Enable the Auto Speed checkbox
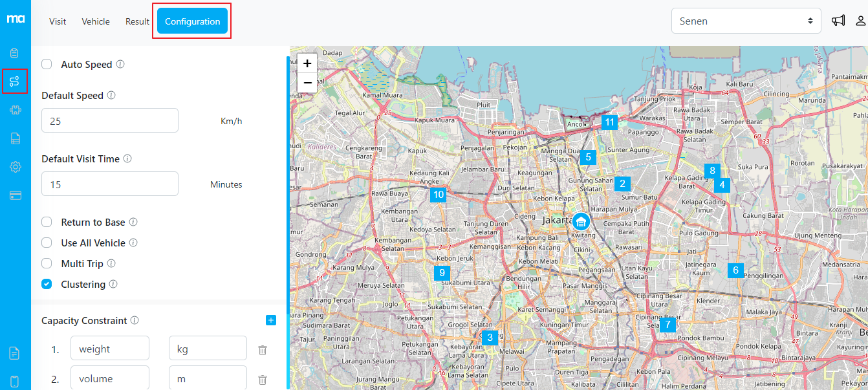Viewport: 868px width, 390px height. tap(47, 64)
